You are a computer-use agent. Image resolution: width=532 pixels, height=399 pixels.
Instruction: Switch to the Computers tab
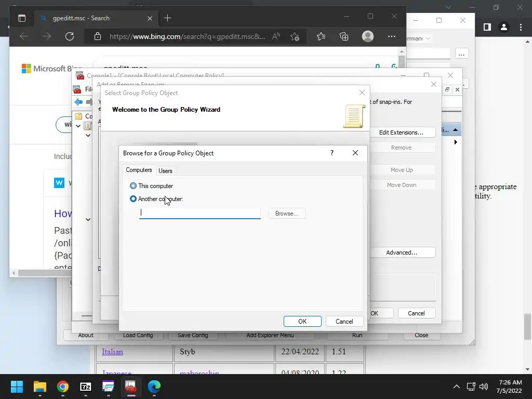[x=139, y=170]
